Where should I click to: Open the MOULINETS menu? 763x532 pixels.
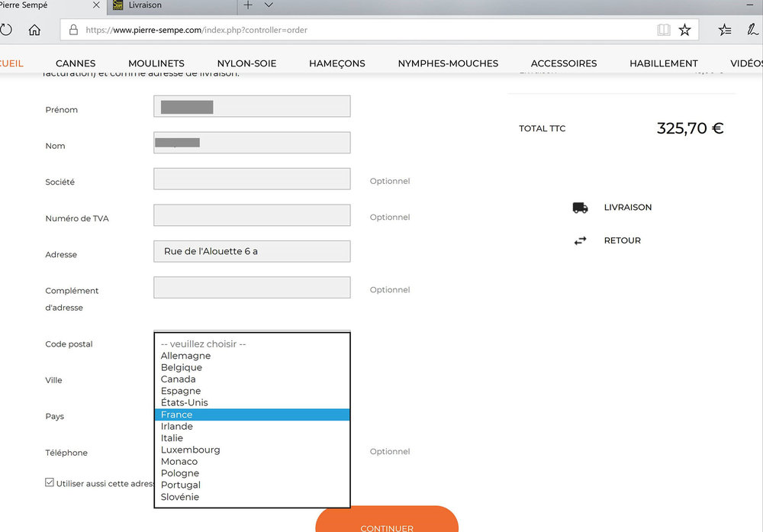156,63
